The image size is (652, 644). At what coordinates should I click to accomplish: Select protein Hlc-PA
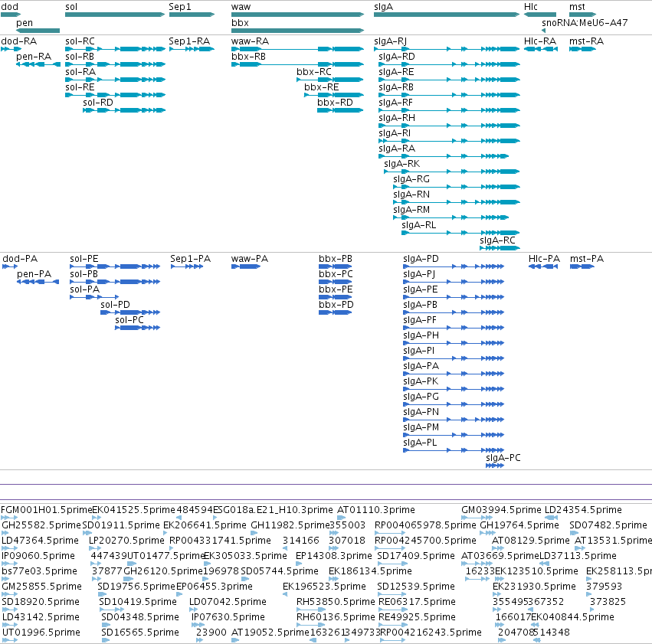[543, 266]
